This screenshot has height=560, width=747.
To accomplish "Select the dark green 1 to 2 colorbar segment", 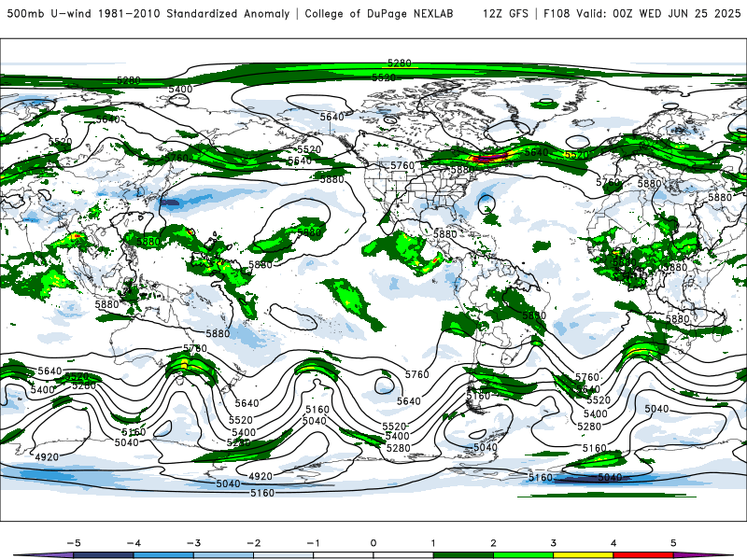I will point(463,555).
